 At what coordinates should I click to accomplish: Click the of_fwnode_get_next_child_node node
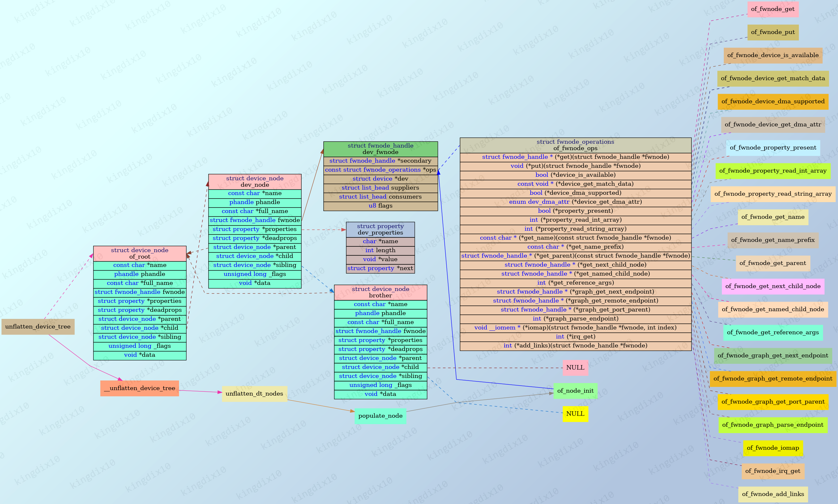click(773, 286)
